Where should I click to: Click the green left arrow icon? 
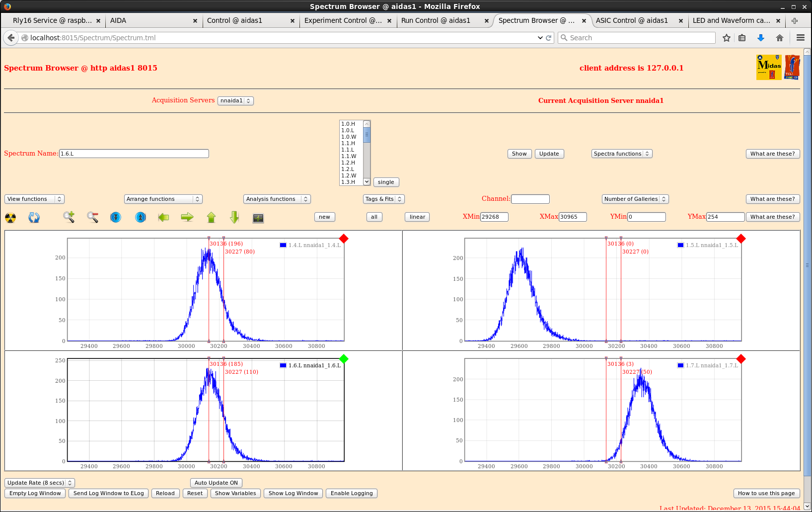163,217
